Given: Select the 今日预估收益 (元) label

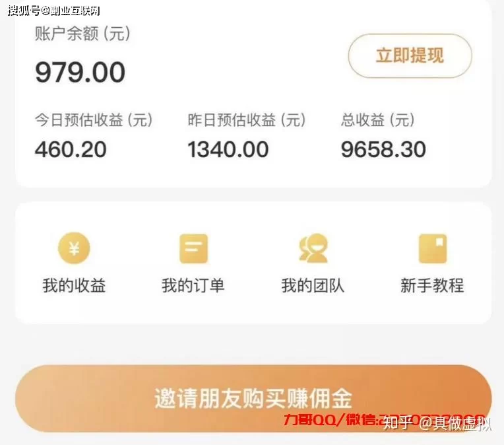Looking at the screenshot, I should [x=94, y=120].
